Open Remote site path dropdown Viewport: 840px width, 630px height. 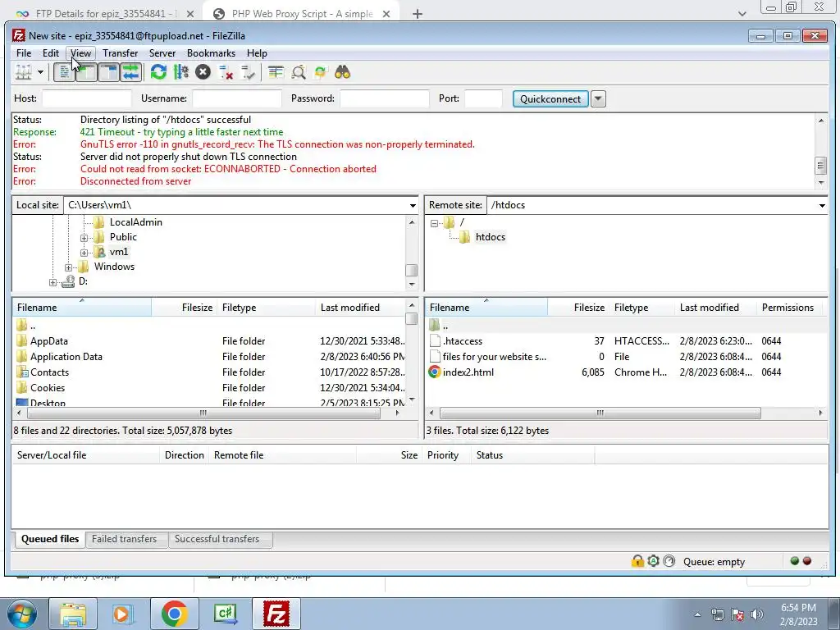click(822, 205)
